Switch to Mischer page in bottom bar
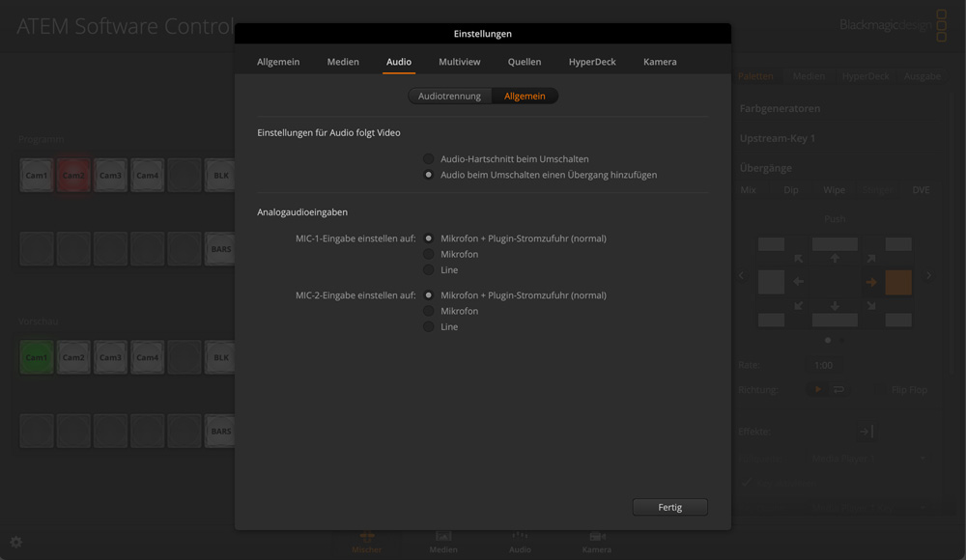This screenshot has height=560, width=966. [x=366, y=542]
